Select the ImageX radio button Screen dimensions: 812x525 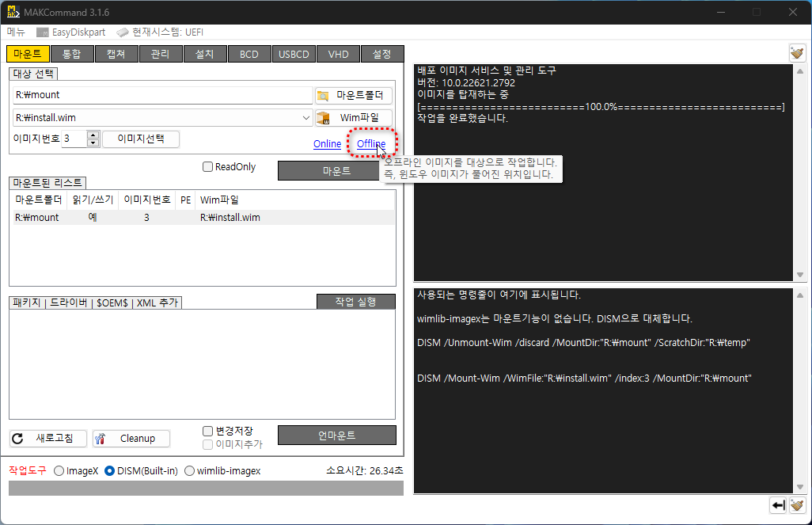[59, 470]
